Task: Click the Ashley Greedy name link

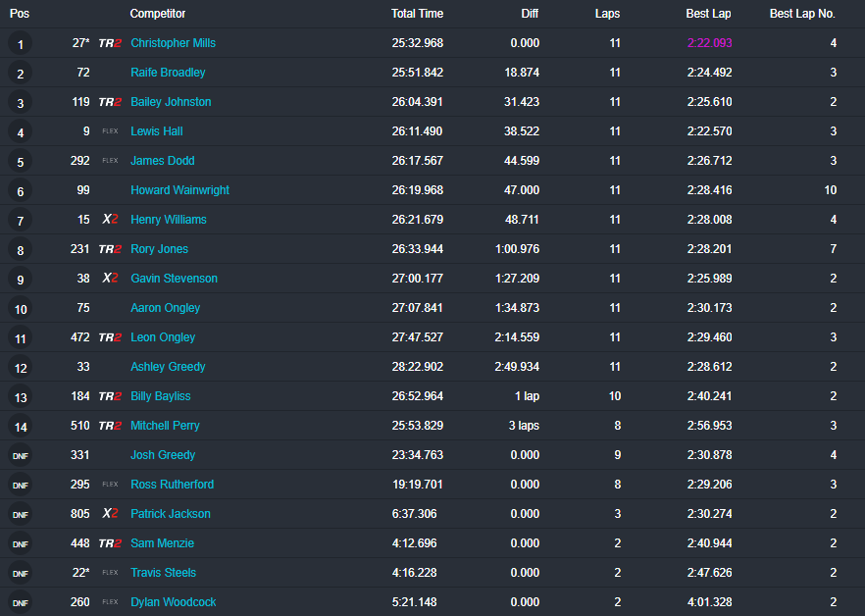Action: (168, 367)
